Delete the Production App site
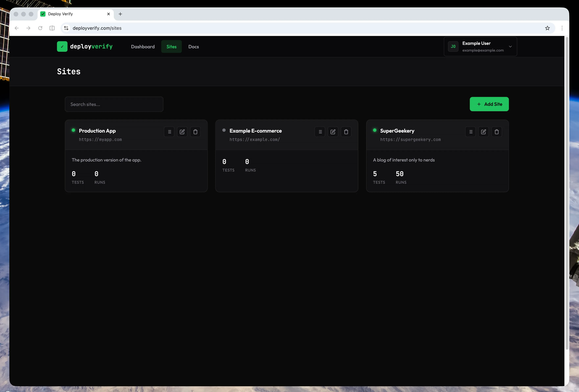 [195, 132]
